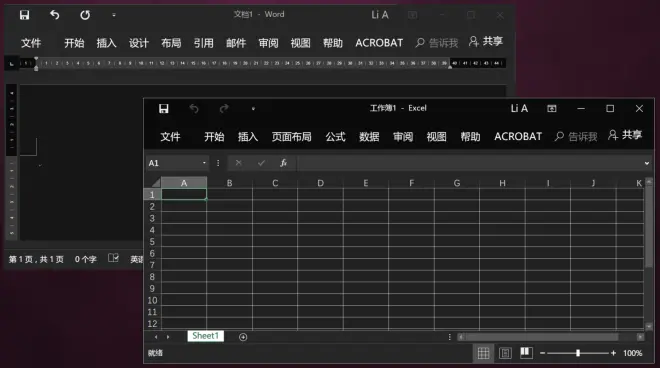The width and height of the screenshot is (660, 368).
Task: Open the 插入 tab in Excel
Action: (248, 136)
